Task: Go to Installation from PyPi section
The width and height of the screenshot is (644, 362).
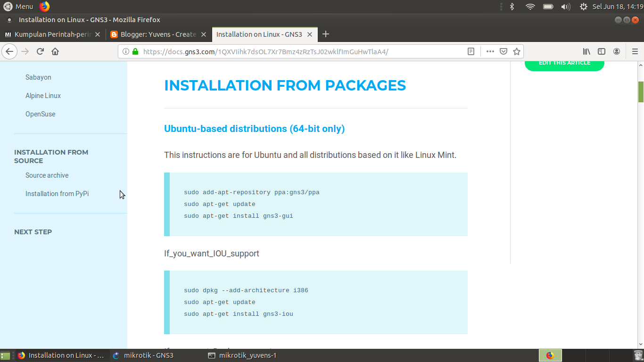Action: (x=57, y=194)
